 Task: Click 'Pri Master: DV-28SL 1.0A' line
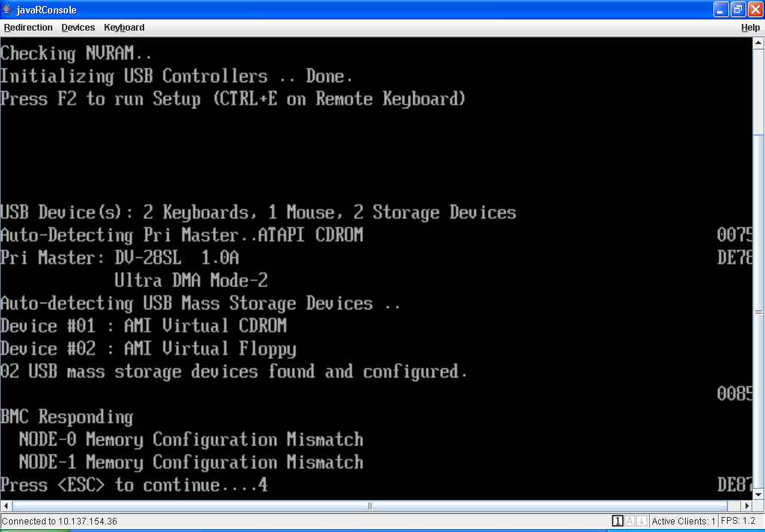coord(120,258)
